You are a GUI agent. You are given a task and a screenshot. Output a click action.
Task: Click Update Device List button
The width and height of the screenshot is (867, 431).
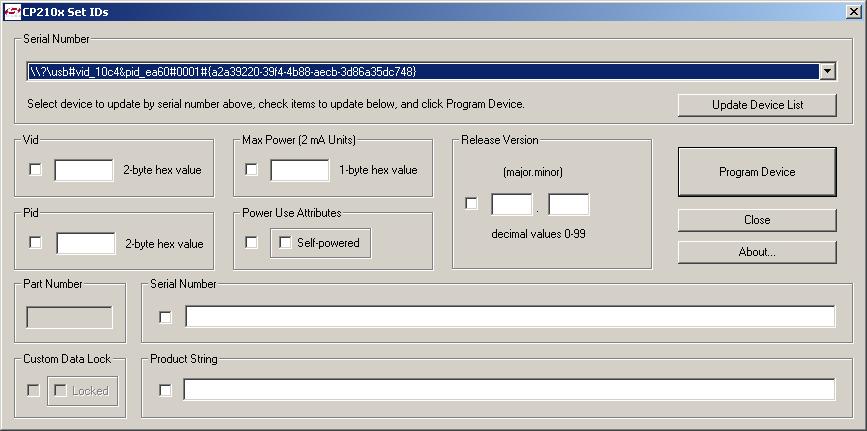757,105
